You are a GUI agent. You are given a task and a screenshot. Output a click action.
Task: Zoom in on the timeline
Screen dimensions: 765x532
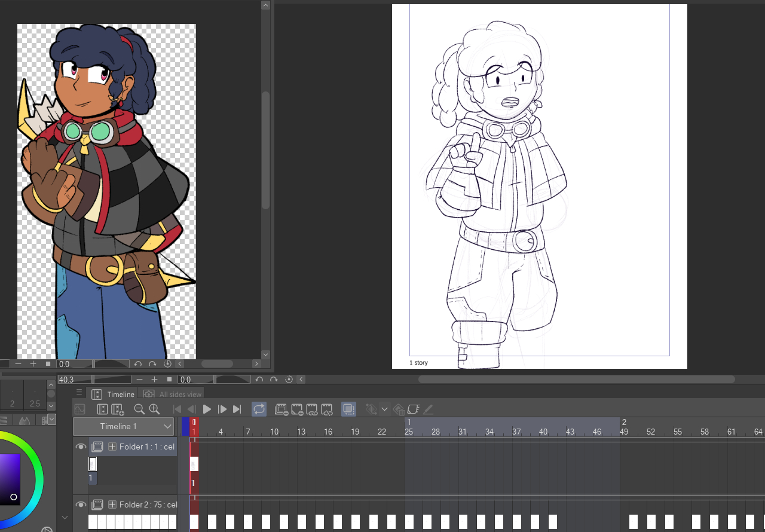pos(154,409)
